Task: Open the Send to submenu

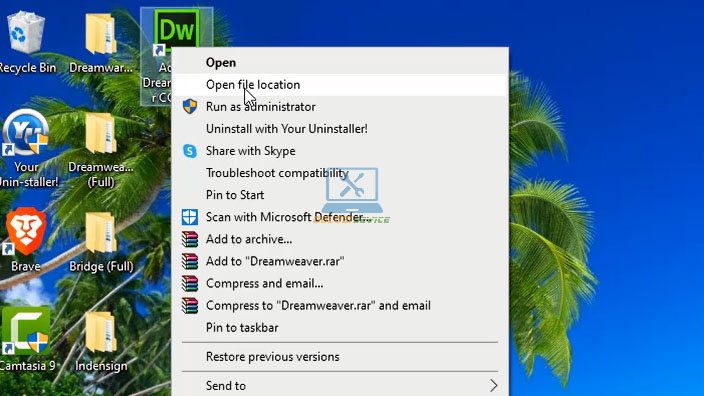Action: (x=340, y=385)
